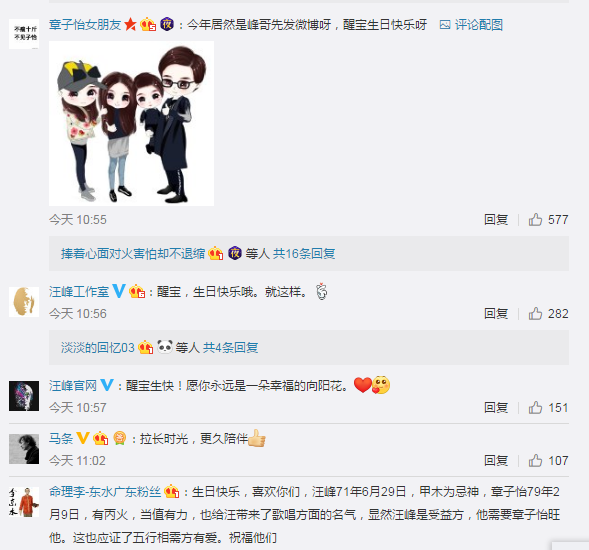Screen dimensions: 589x550
Task: Click the blue V badge next to 汪峰官网
Action: 107,385
